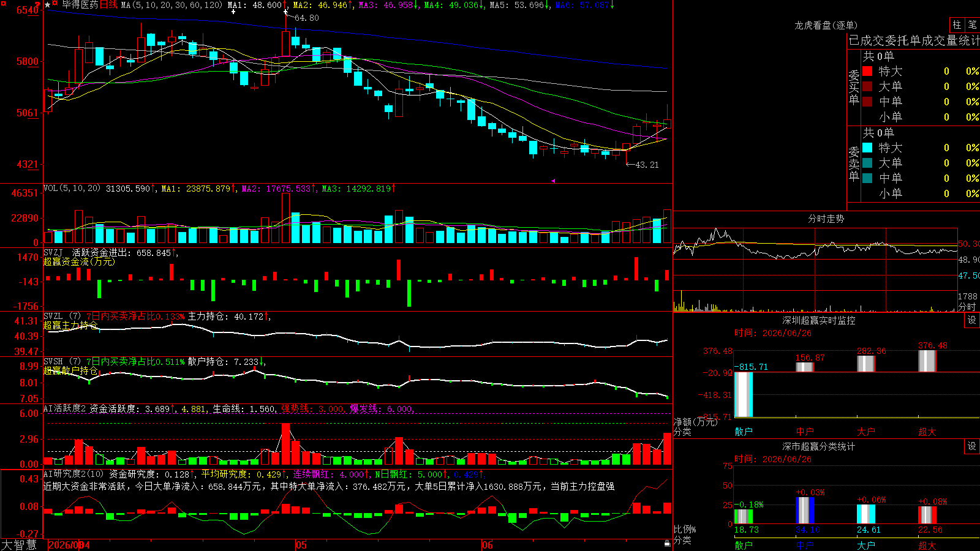
Task: Click the star favorite icon beside 毕得医药
Action: coord(48,5)
